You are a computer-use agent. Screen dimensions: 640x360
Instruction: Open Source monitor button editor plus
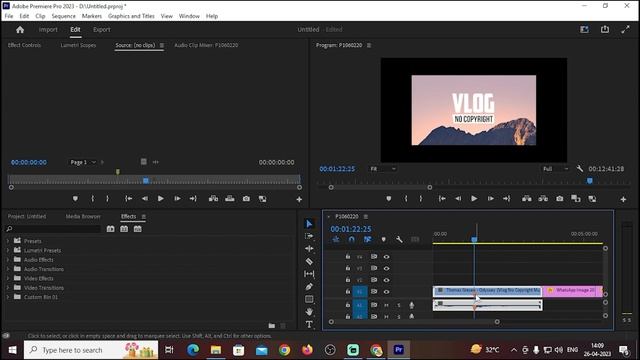pyautogui.click(x=299, y=199)
